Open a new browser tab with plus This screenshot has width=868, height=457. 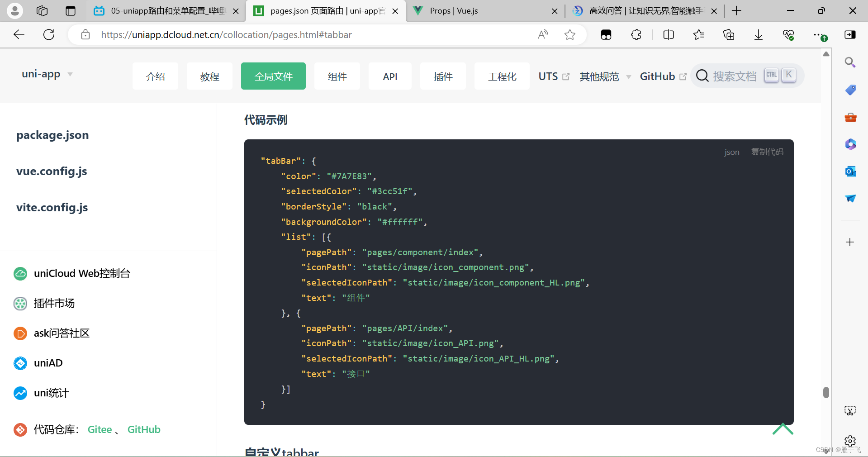[x=736, y=11]
